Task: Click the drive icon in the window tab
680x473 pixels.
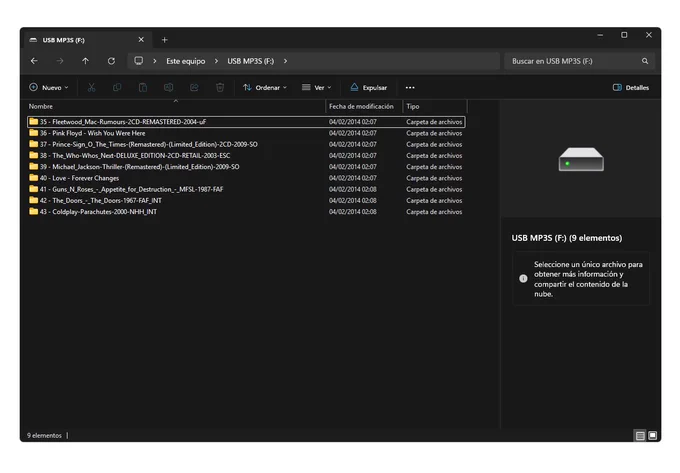Action: pyautogui.click(x=33, y=40)
